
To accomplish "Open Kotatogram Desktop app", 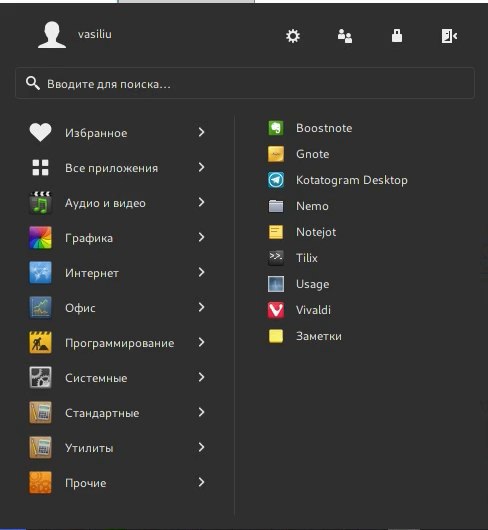I will (x=338, y=180).
